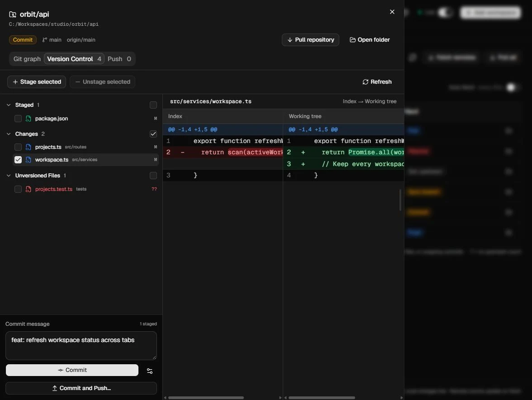The height and width of the screenshot is (400, 532).
Task: Click the Commit button
Action: click(72, 370)
